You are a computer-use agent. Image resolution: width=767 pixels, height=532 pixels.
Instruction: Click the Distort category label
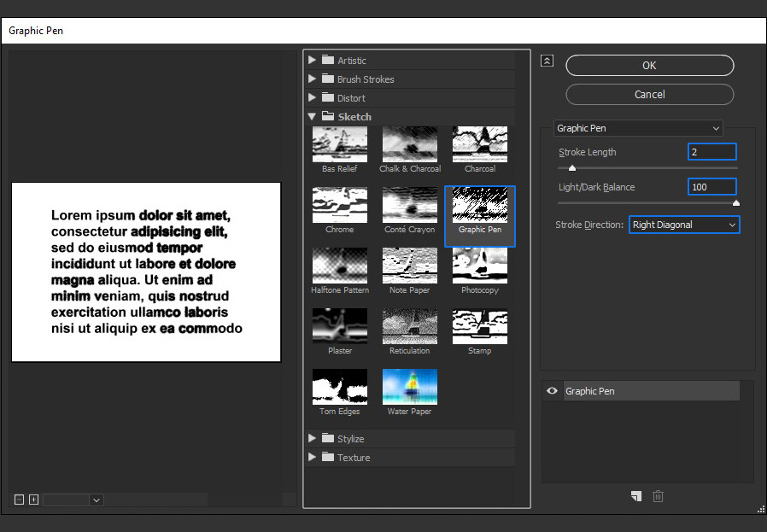coord(351,98)
